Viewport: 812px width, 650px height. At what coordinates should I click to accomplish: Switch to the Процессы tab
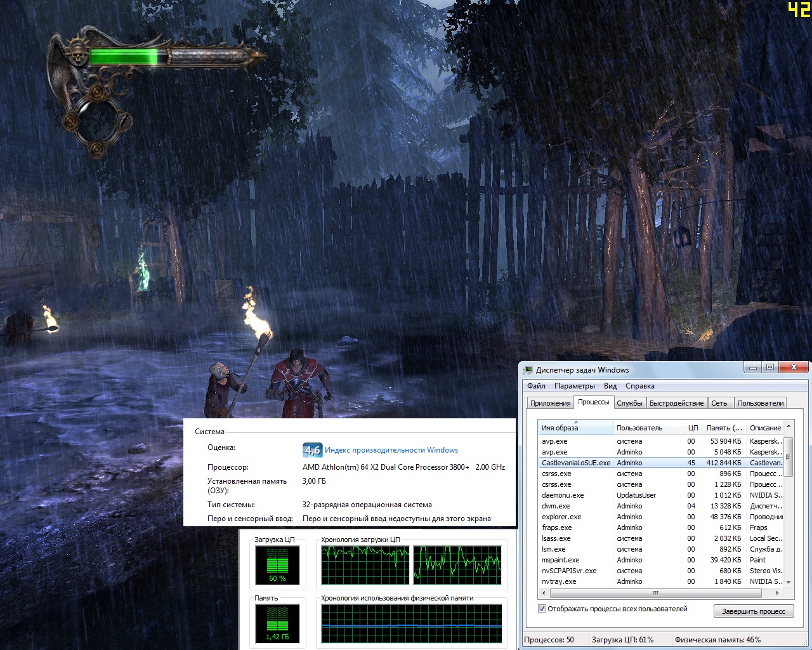594,402
